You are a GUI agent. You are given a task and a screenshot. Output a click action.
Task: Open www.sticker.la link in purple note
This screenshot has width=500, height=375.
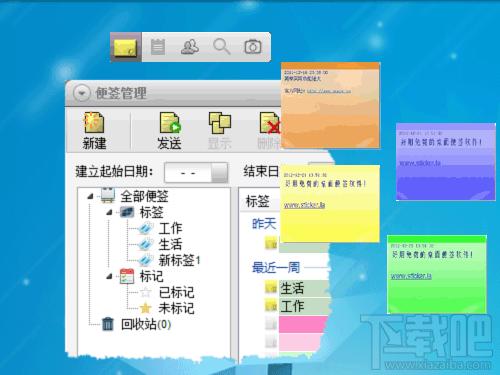point(420,163)
